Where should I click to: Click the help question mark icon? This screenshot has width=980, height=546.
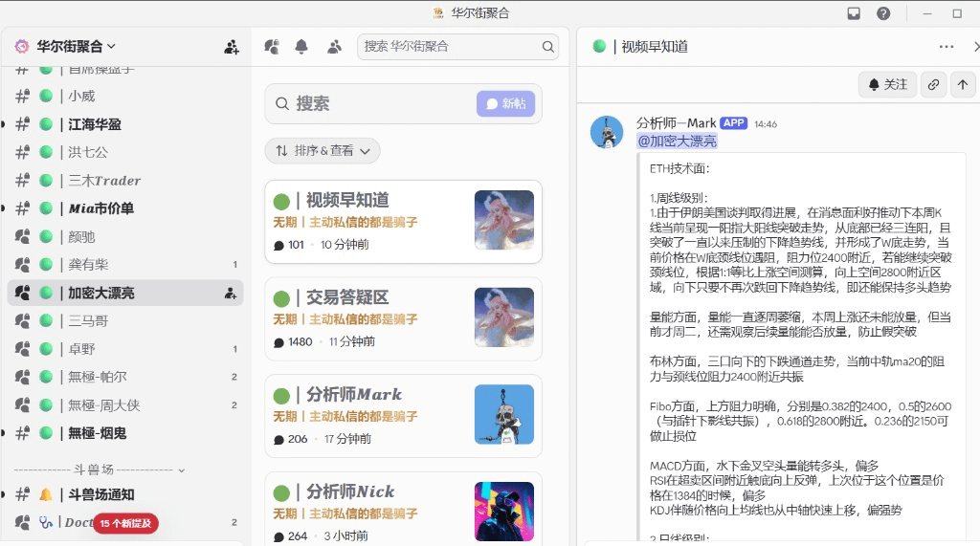tap(883, 13)
